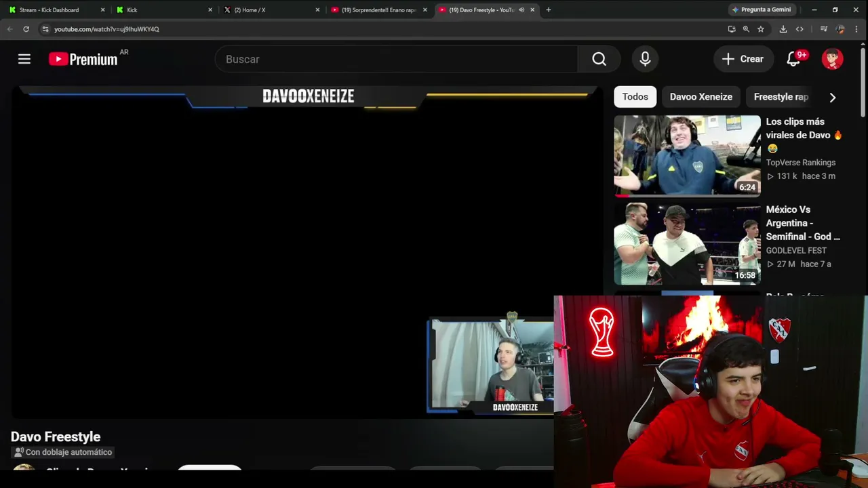Image resolution: width=868 pixels, height=488 pixels.
Task: Mute the Davo Freestyle tab audio
Action: pyautogui.click(x=521, y=10)
